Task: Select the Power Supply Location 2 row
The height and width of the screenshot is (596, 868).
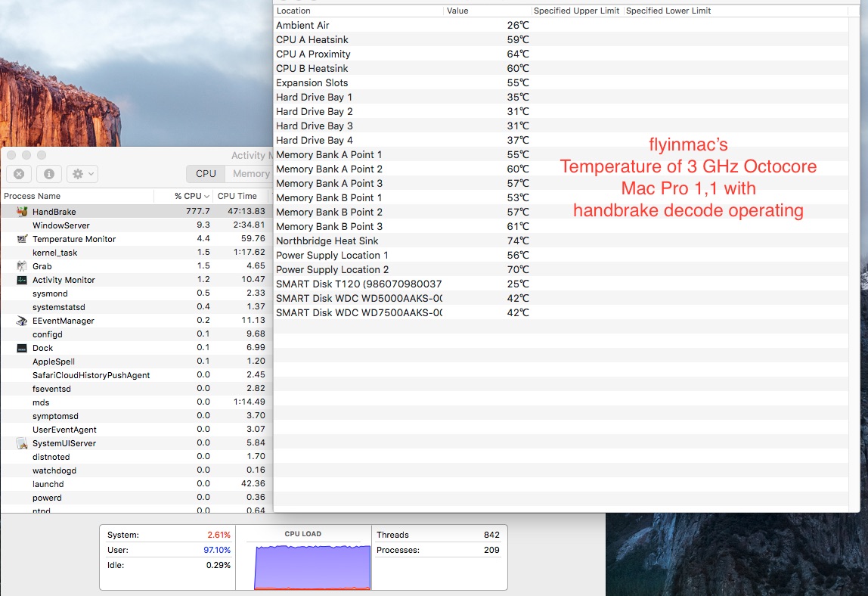Action: [561, 270]
